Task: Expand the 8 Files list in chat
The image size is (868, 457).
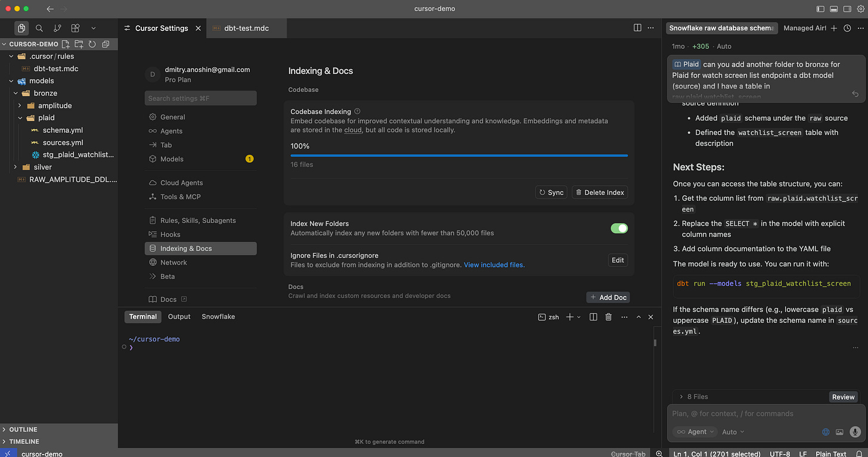Action: 694,397
